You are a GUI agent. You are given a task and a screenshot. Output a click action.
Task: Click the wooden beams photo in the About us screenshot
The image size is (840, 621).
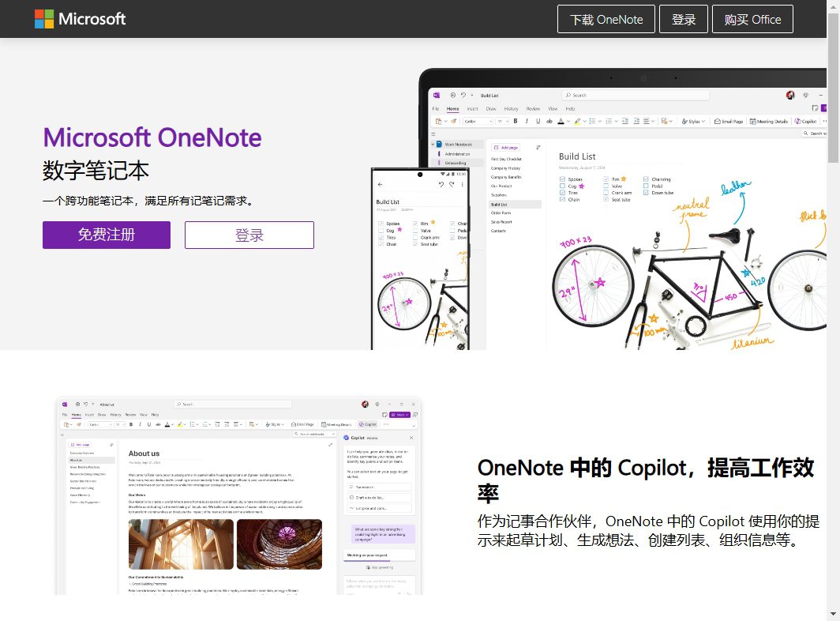(x=181, y=544)
